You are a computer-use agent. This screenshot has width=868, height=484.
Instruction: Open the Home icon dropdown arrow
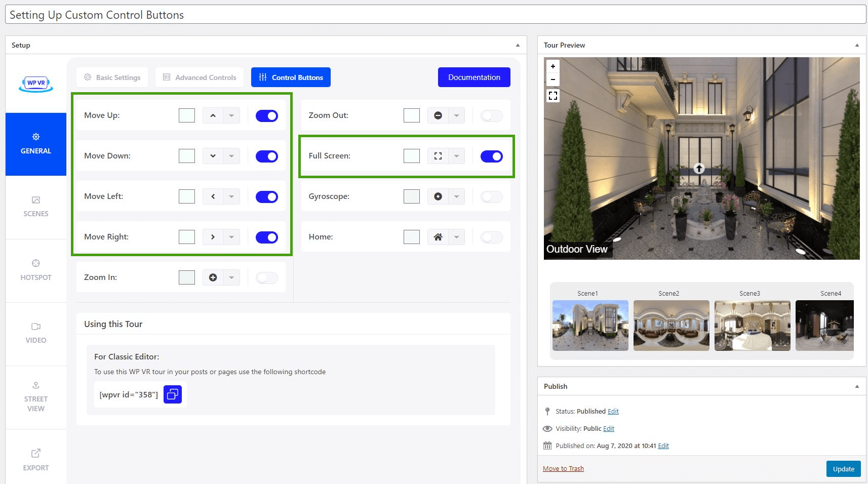[456, 237]
